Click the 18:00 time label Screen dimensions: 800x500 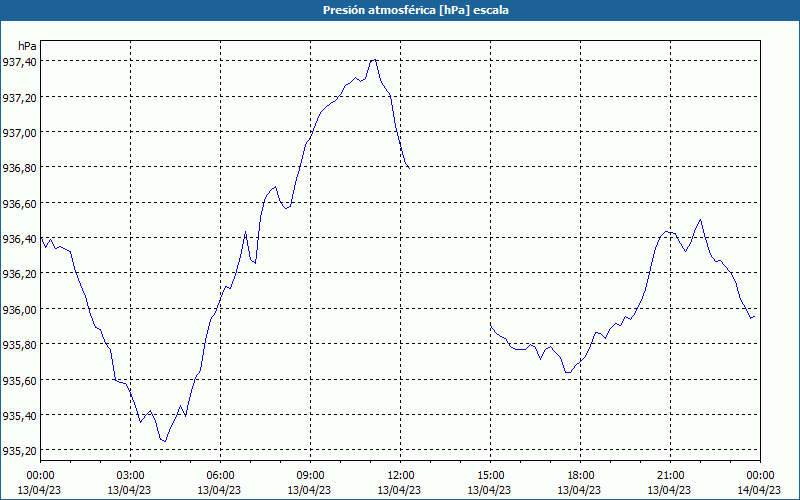pos(580,476)
